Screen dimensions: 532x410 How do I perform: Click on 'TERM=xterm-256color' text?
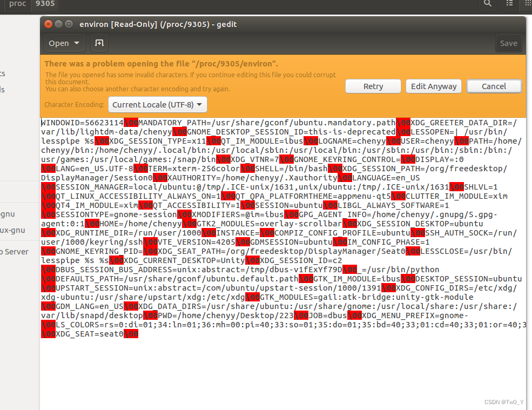click(x=194, y=169)
